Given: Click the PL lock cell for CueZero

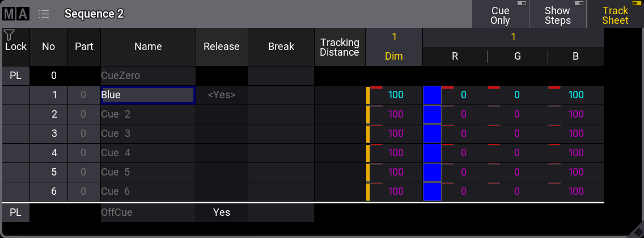Looking at the screenshot, I should point(15,76).
